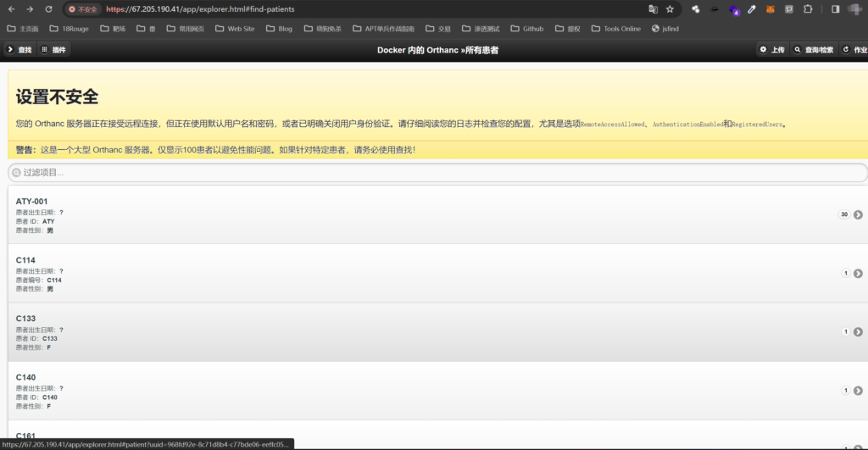
Task: Click the 设置不安全 warning heading
Action: (57, 97)
